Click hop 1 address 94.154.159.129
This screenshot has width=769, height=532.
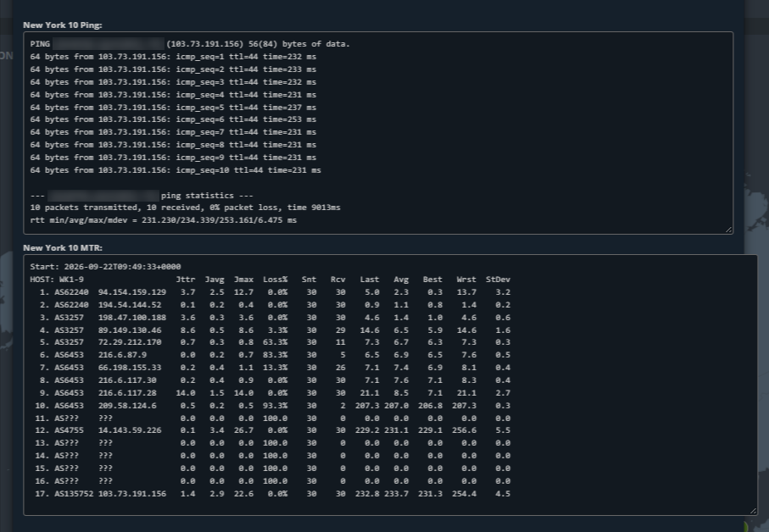[x=132, y=292]
